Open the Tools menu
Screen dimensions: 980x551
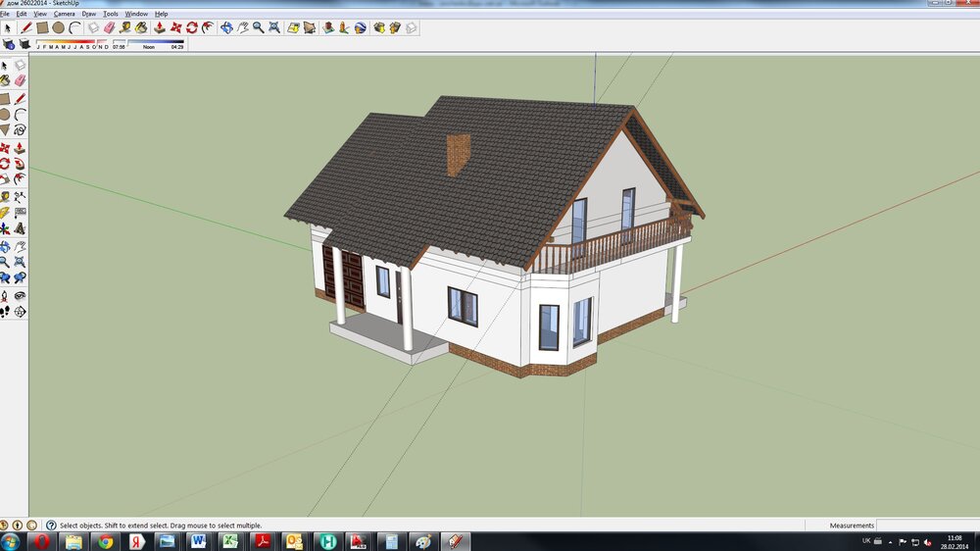(111, 14)
